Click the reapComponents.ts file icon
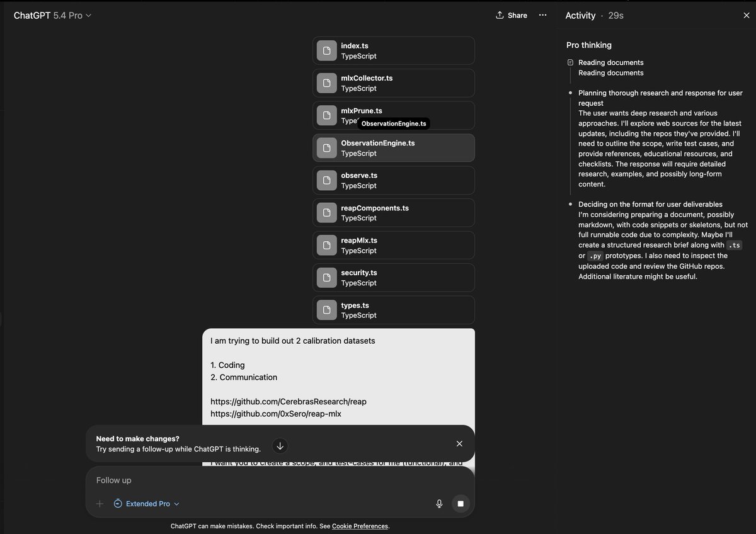Image resolution: width=756 pixels, height=534 pixels. point(326,213)
